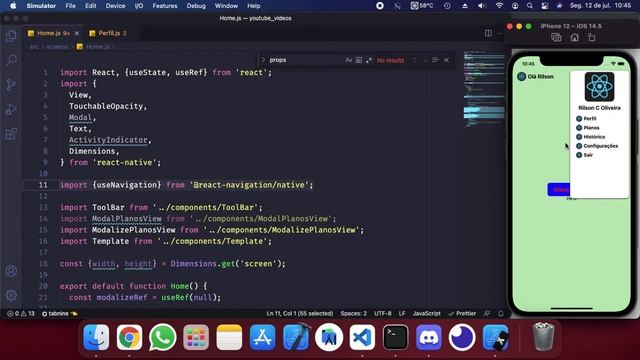Open the Help menu

click(x=253, y=6)
